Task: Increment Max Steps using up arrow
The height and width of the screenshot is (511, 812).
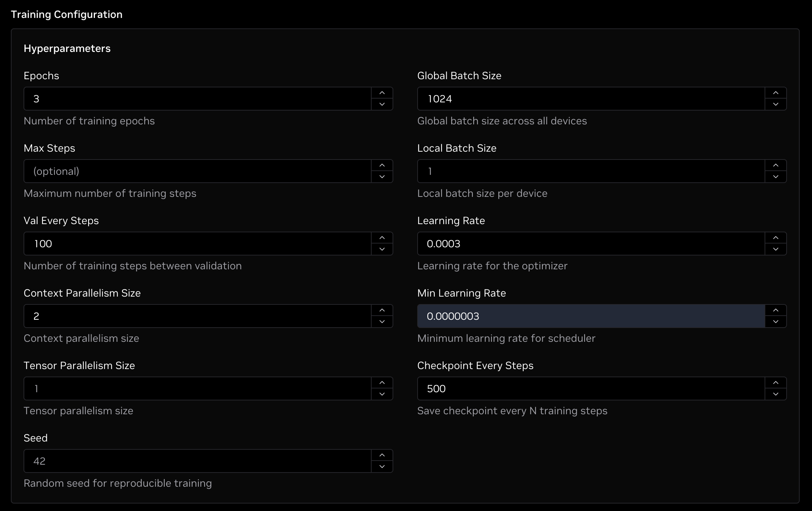Action: click(382, 165)
